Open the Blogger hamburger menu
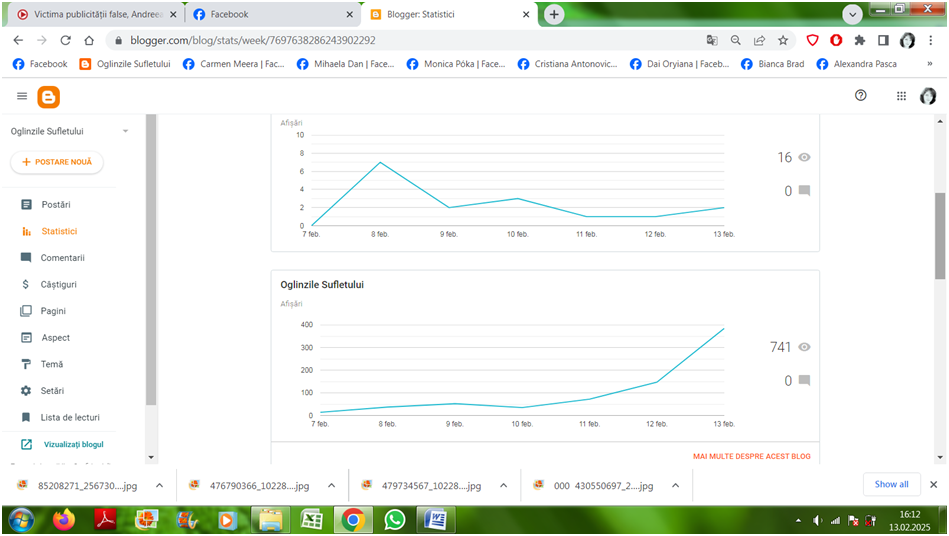The height and width of the screenshot is (536, 949). coord(22,96)
